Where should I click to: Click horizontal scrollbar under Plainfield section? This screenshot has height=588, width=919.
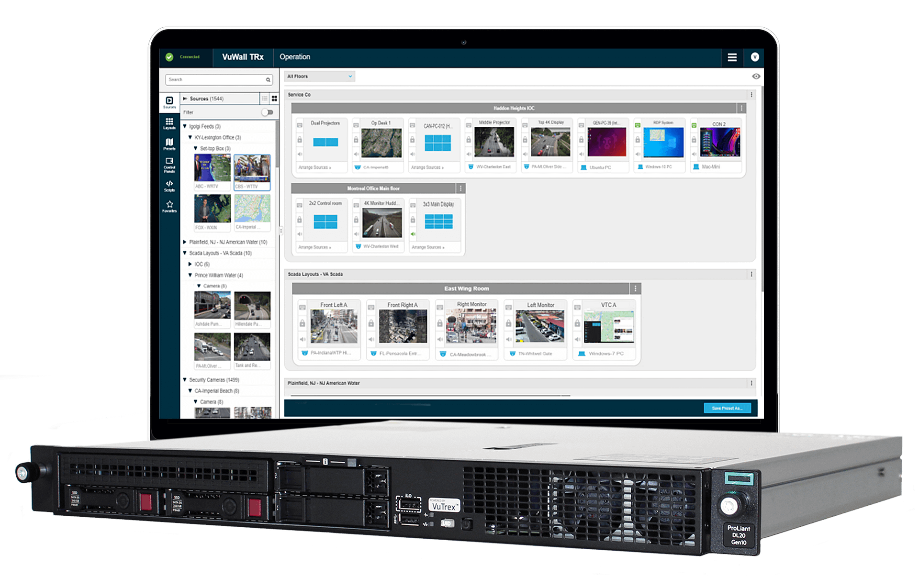[430, 396]
